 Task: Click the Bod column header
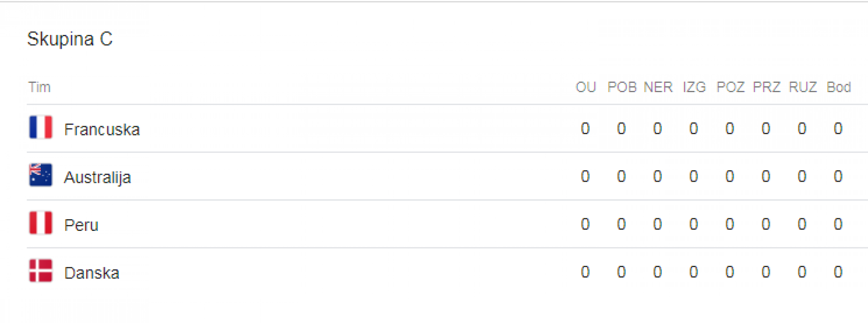pos(839,87)
